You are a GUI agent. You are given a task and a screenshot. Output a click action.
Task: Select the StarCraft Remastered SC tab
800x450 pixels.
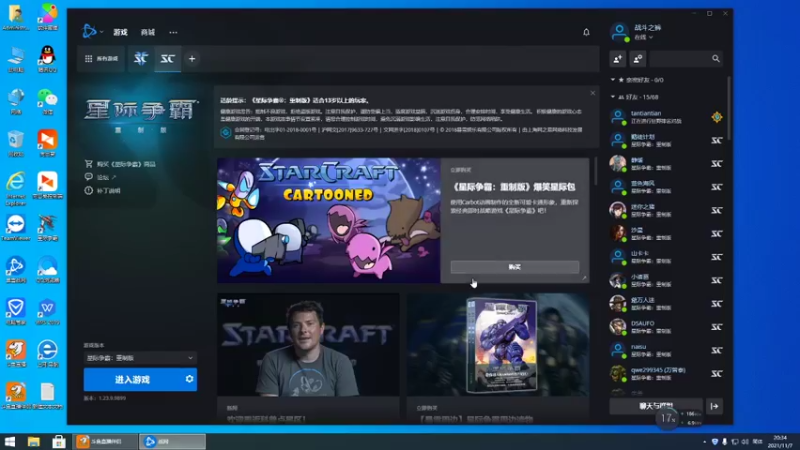167,59
